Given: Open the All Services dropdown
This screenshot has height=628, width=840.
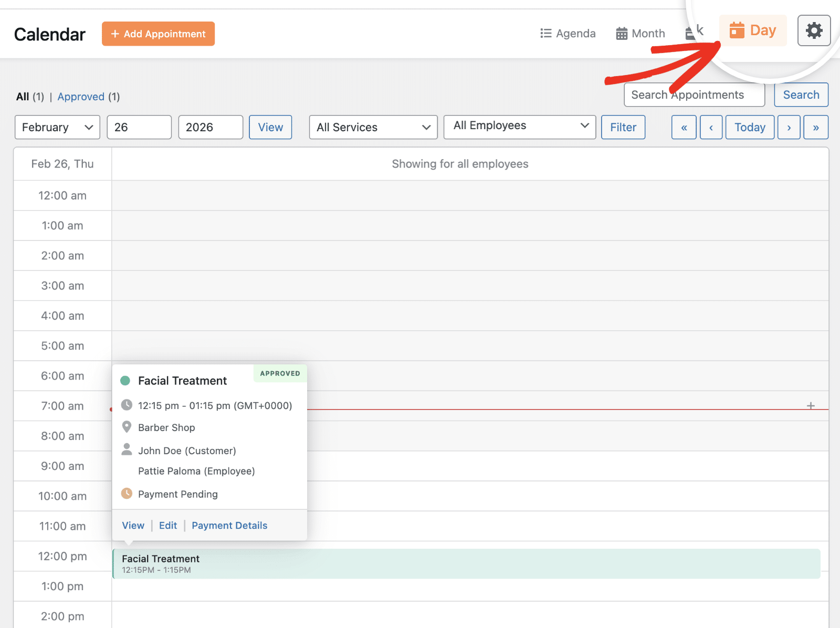Looking at the screenshot, I should (373, 128).
